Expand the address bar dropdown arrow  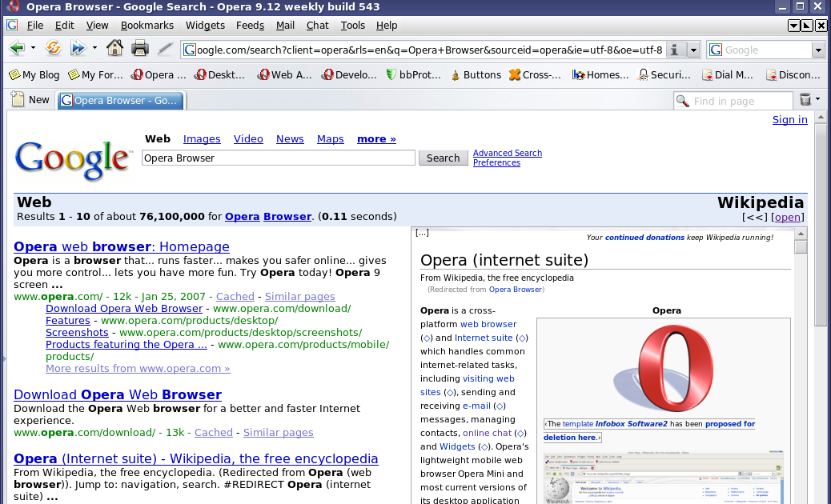693,50
